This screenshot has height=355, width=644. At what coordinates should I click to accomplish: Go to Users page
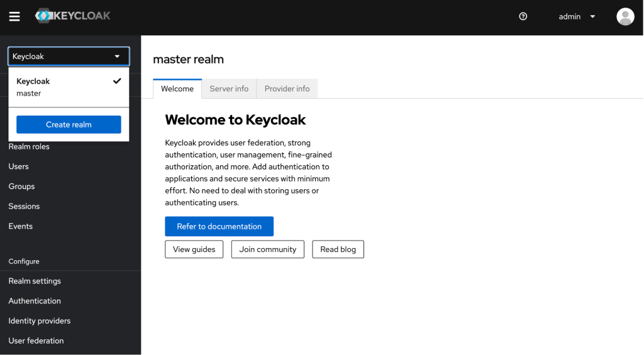(x=18, y=167)
